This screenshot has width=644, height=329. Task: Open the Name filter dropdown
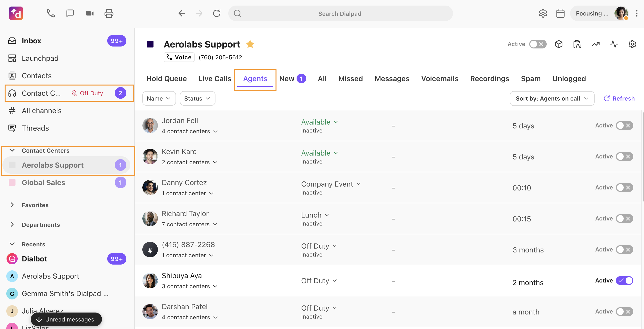(159, 98)
